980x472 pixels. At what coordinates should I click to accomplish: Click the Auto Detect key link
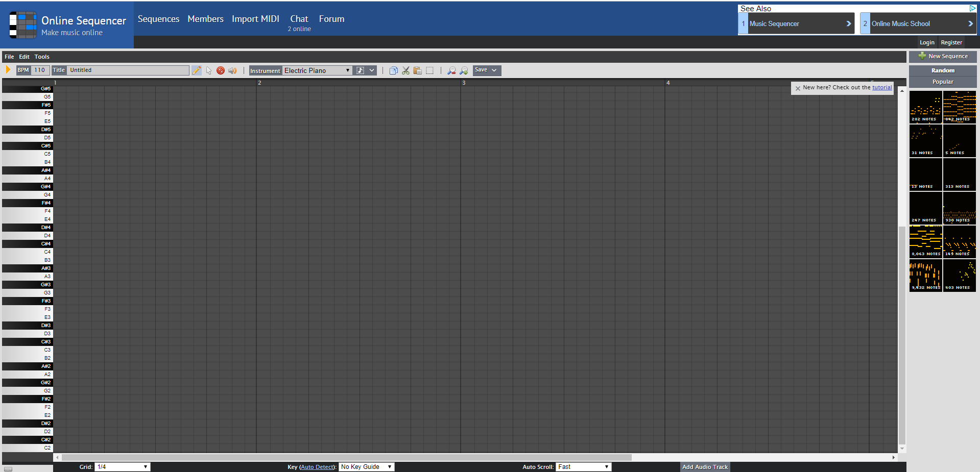point(317,467)
